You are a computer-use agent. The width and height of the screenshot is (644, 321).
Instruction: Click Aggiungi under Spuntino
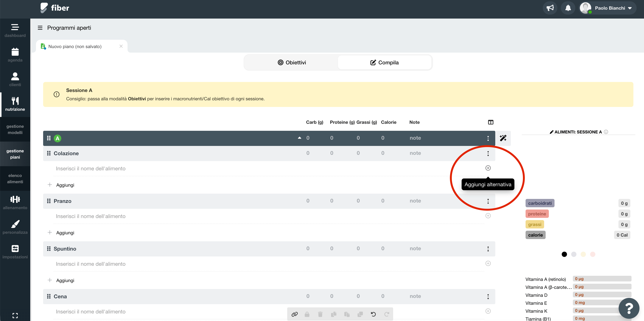point(61,280)
